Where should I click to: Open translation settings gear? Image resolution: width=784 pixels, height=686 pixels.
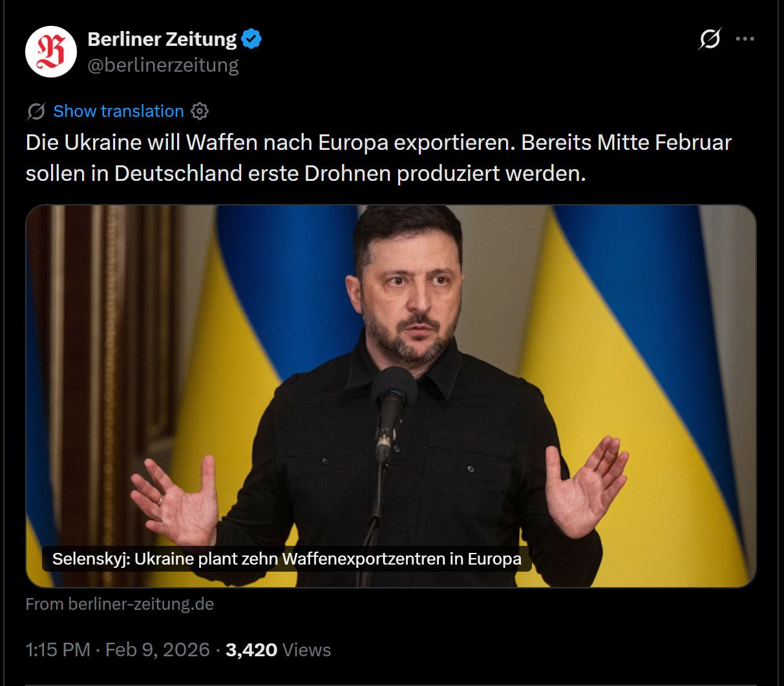(x=200, y=111)
